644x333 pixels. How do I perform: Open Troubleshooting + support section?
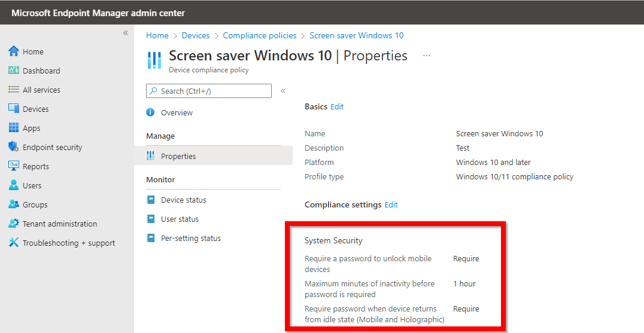click(x=69, y=243)
